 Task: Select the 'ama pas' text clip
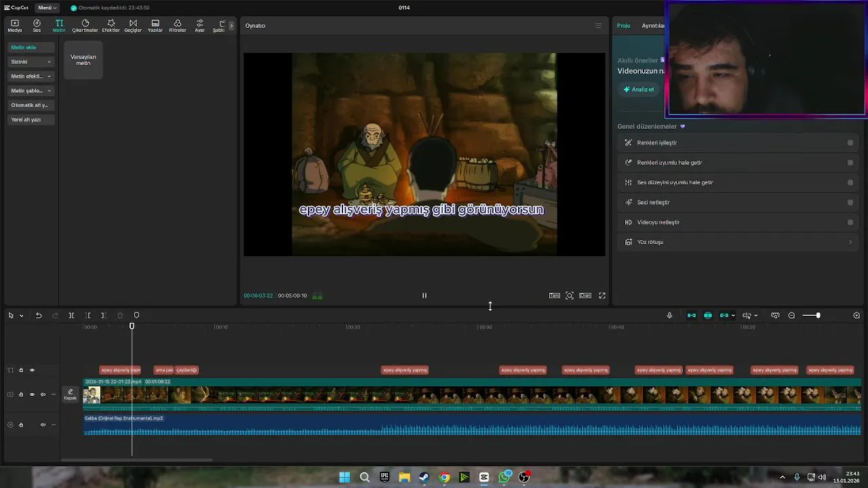pyautogui.click(x=164, y=370)
